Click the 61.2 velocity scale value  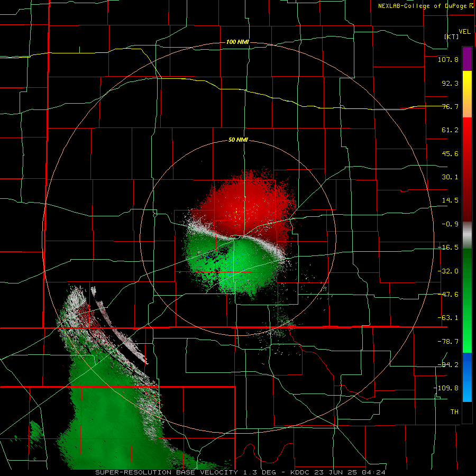click(450, 130)
